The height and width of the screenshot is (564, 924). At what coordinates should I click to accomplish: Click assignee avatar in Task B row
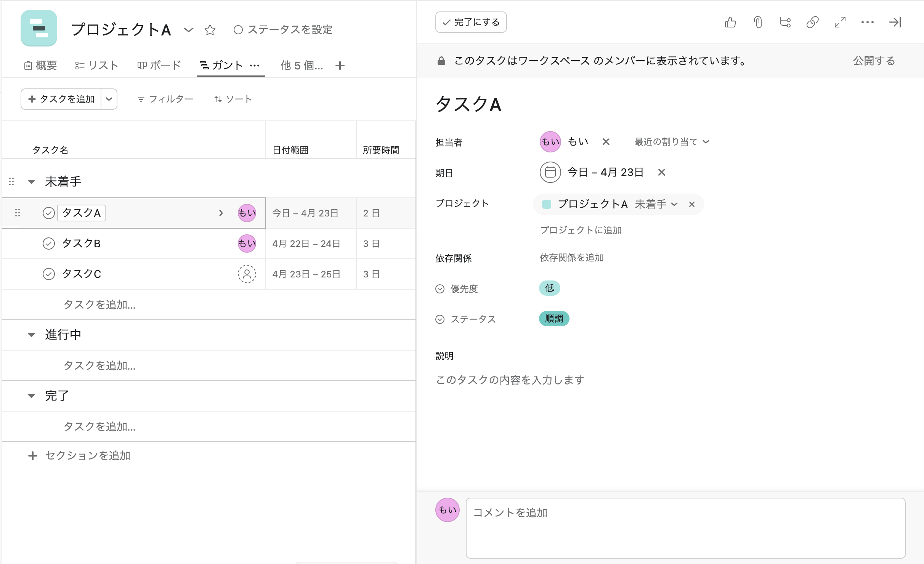247,244
